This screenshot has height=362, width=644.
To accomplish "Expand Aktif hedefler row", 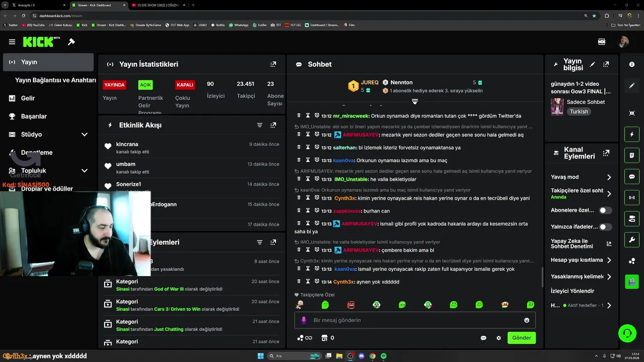I will click(609, 305).
